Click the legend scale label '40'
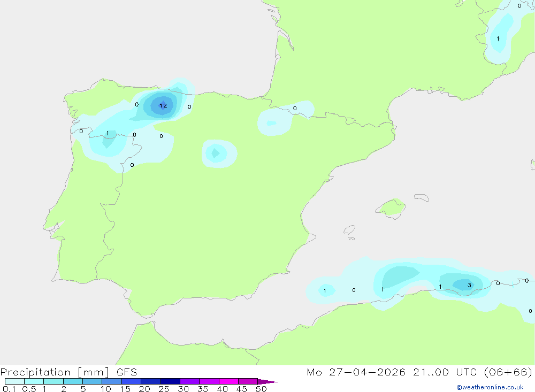Viewport: 535px width, 392px height. [x=222, y=389]
